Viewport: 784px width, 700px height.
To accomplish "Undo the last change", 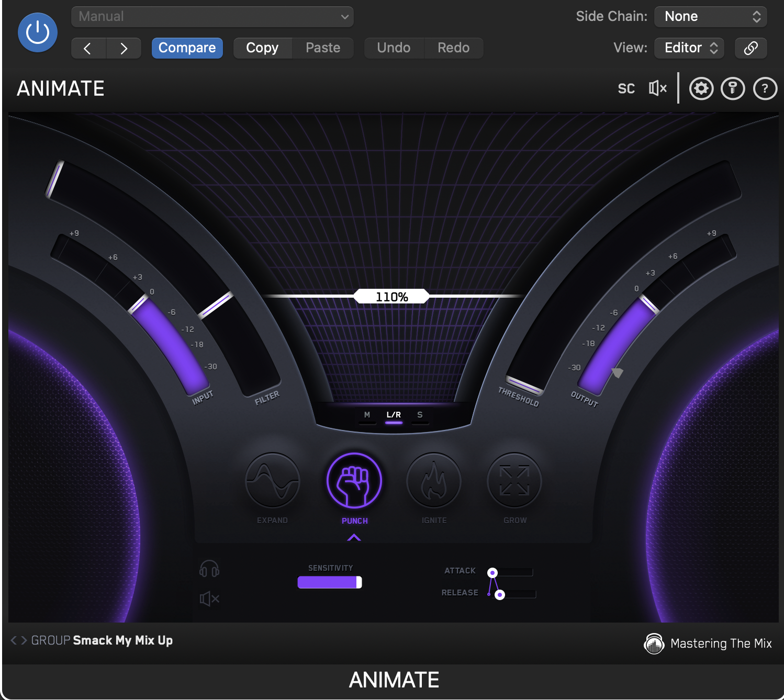I will [394, 48].
